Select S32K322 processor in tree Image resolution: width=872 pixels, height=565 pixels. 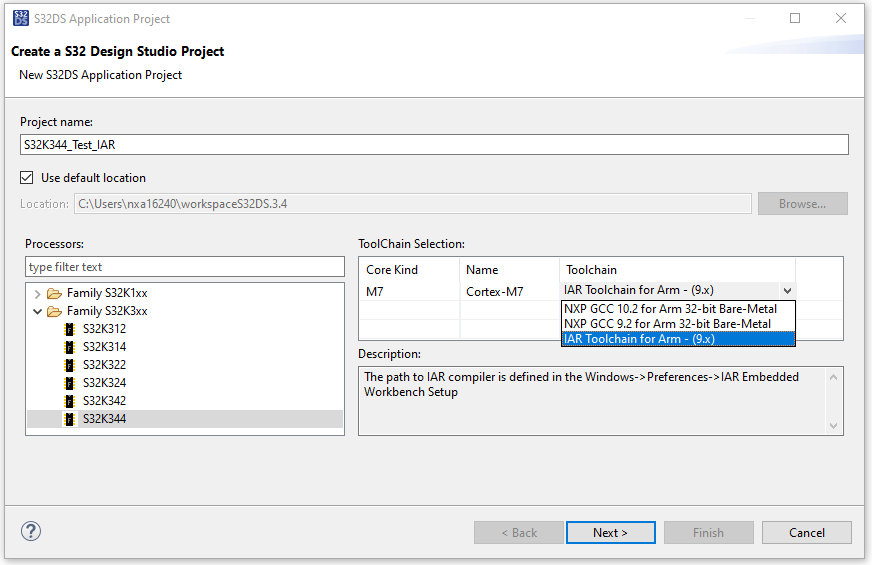click(x=105, y=365)
